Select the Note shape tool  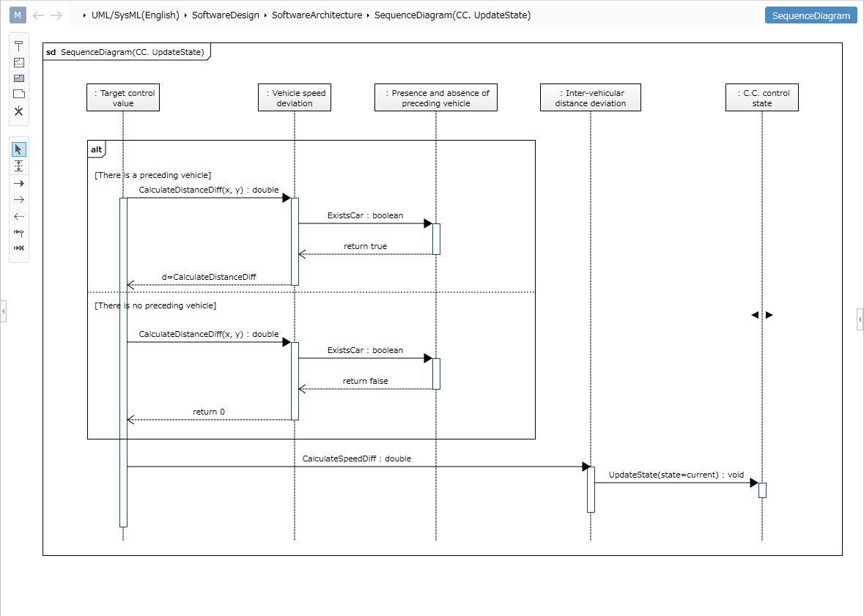[x=19, y=94]
